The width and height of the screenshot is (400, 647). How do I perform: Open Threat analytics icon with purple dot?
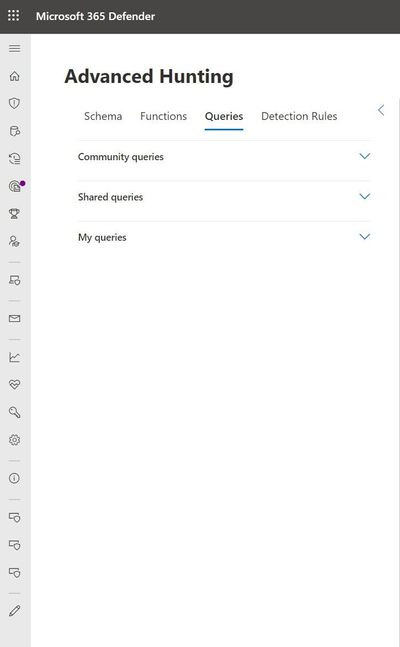[15, 186]
